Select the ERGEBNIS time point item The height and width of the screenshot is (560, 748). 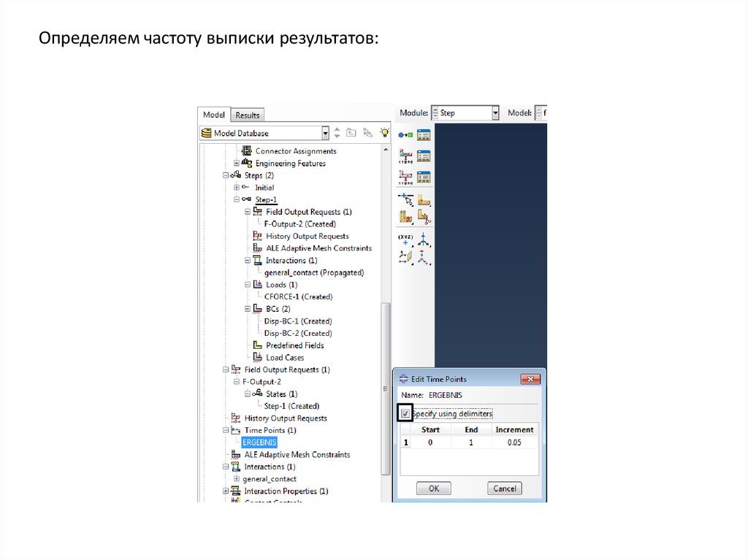click(259, 442)
